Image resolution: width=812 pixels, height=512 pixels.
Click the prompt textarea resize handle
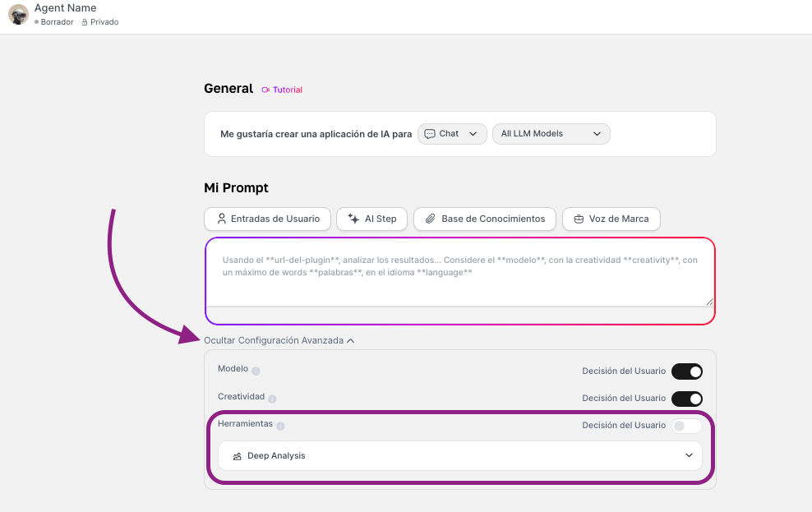pos(709,302)
